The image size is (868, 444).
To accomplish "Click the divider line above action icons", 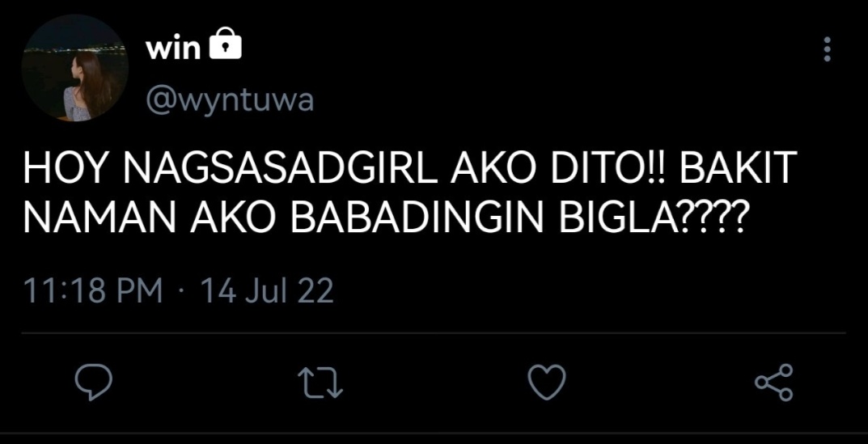I will click(x=434, y=333).
